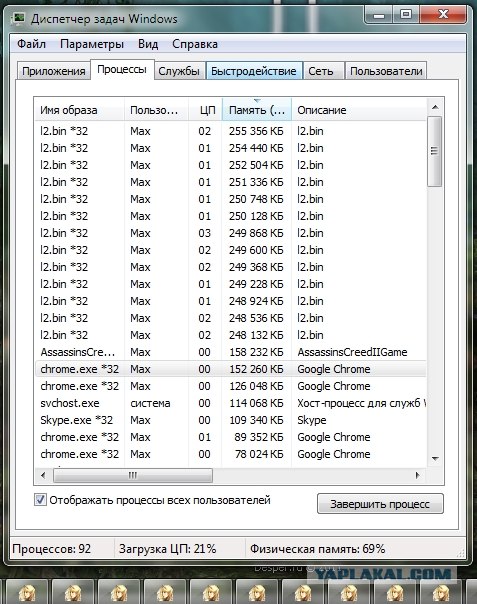Select the Skype.exe *32 process row
This screenshot has height=604, width=477.
tap(230, 420)
